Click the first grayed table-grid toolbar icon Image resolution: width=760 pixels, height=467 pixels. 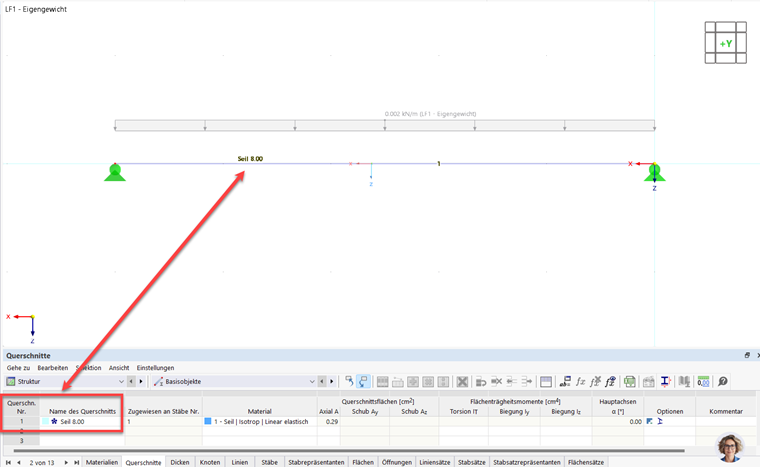[x=382, y=382]
